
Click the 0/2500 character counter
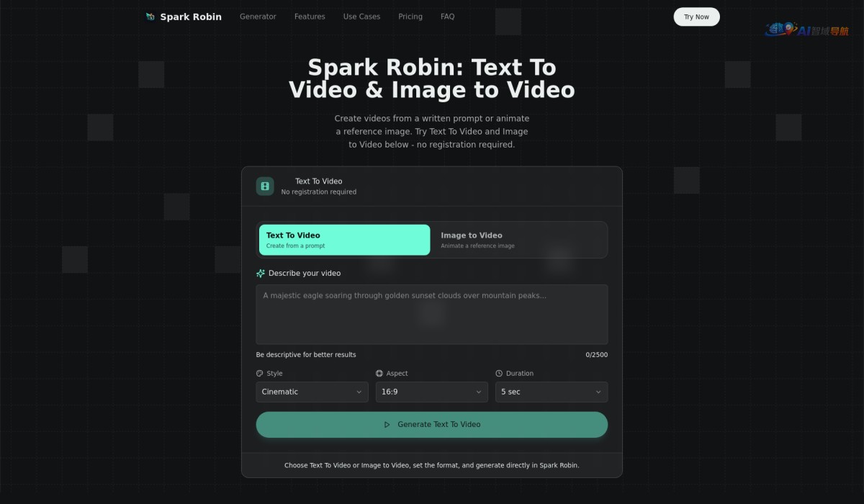597,355
